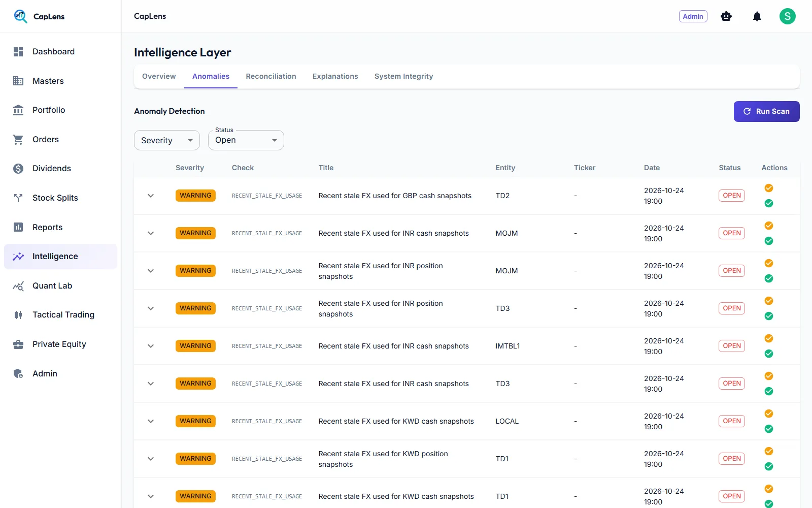Open Reports in the sidebar

[60, 227]
